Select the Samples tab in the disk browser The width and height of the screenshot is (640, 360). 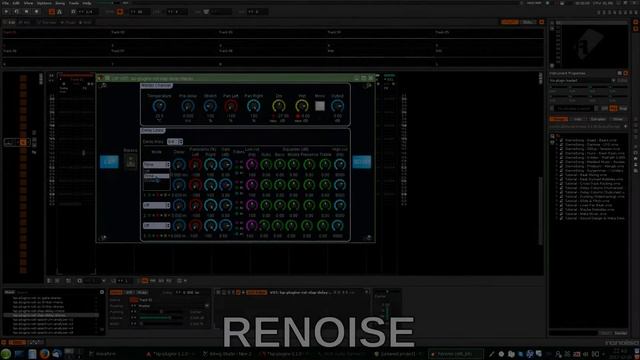click(598, 119)
